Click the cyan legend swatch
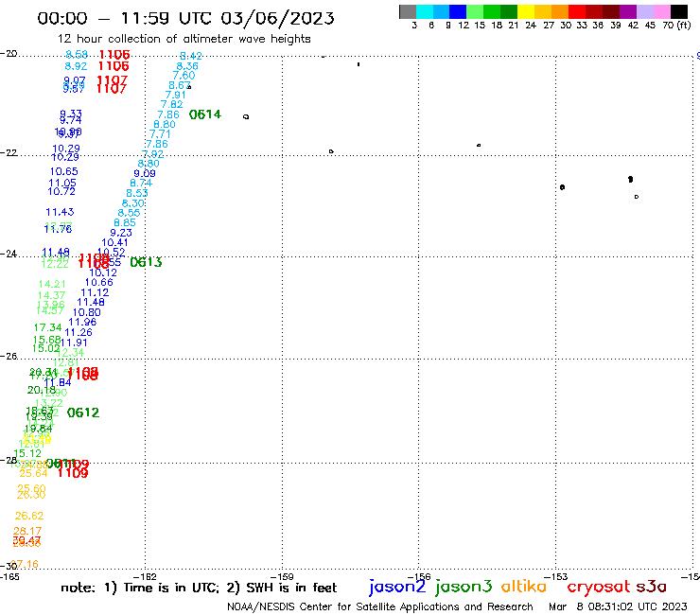The image size is (700, 615). tap(425, 11)
